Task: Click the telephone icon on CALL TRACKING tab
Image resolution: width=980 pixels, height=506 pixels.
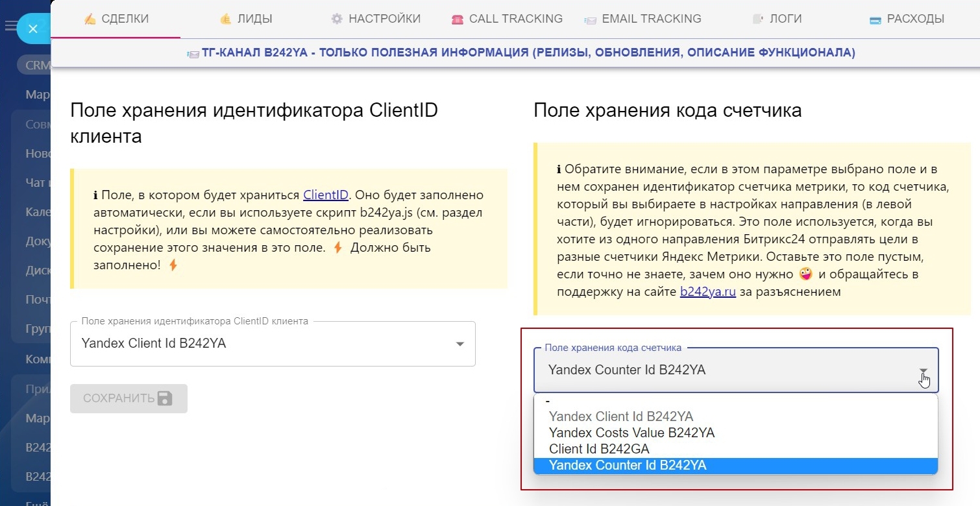Action: pyautogui.click(x=457, y=19)
